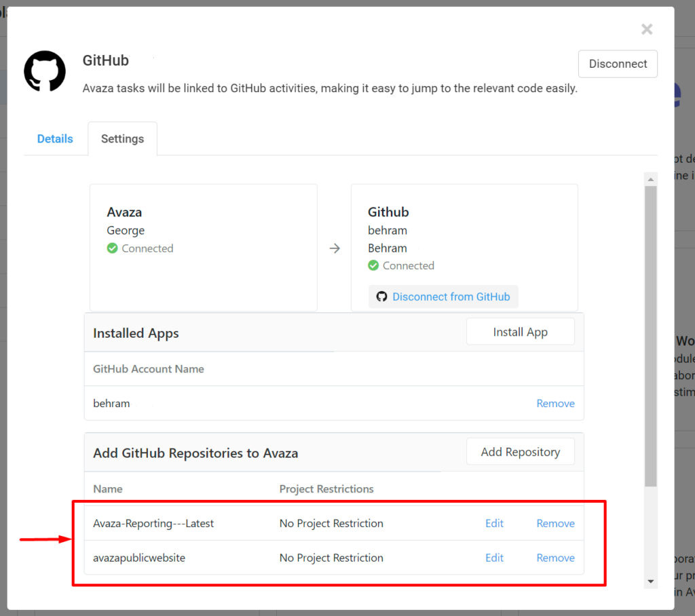695x616 pixels.
Task: Click the scrollbar down arrow
Action: point(651,581)
